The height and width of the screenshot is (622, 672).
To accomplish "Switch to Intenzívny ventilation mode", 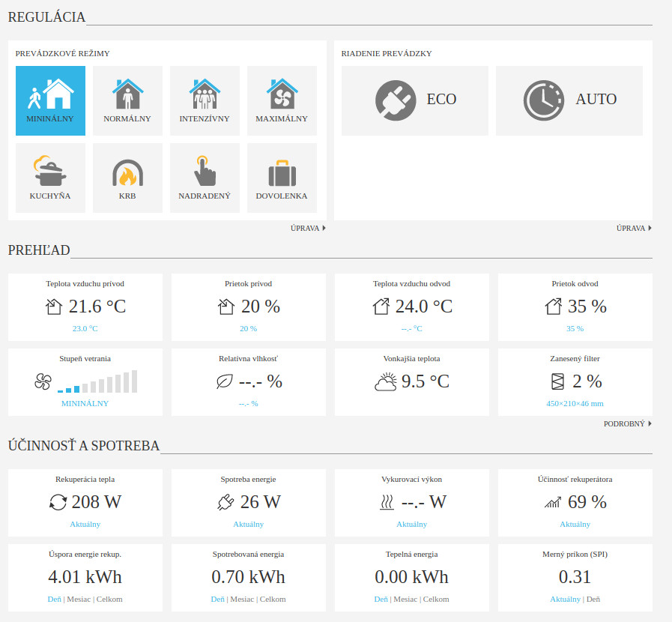I will [x=205, y=100].
